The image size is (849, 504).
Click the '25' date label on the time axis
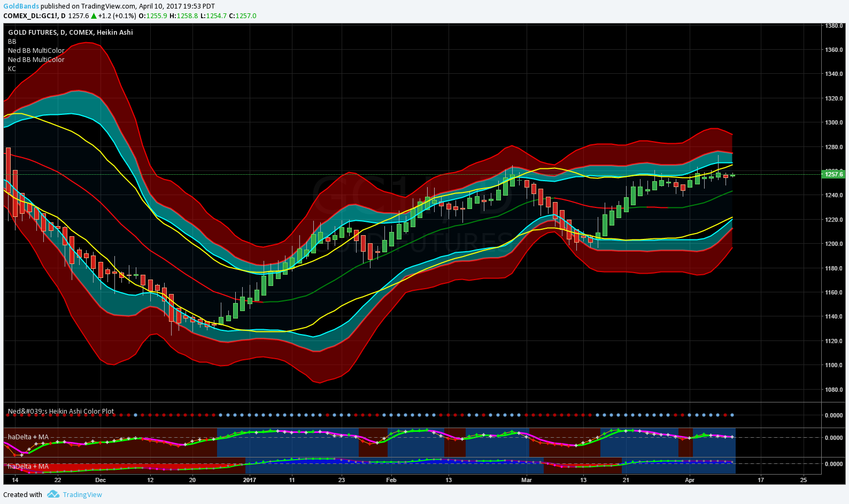tap(804, 480)
